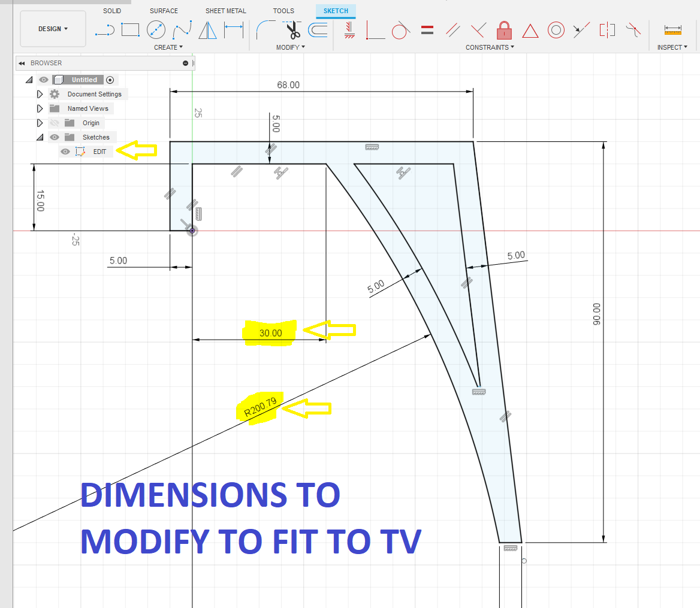Expand the Origin node

click(x=40, y=123)
